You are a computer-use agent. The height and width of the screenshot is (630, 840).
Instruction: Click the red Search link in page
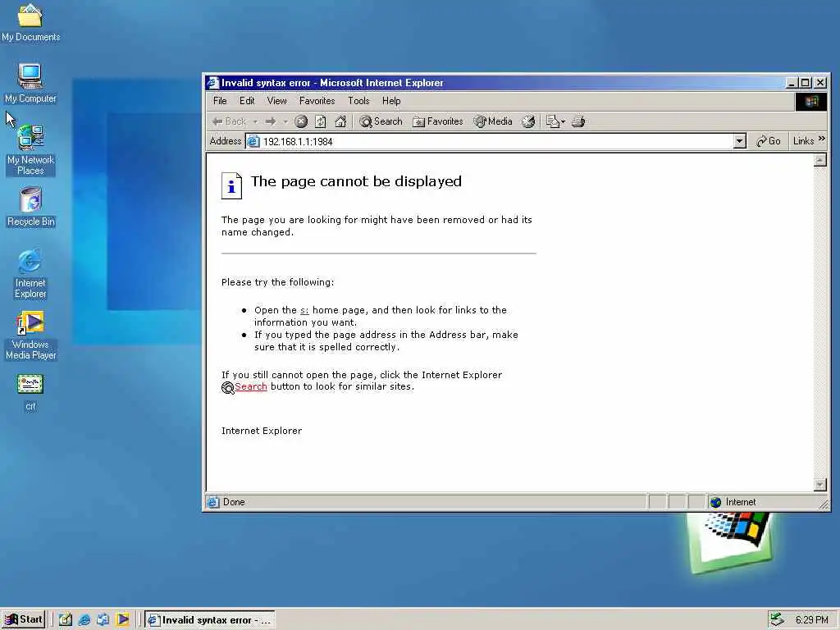(251, 387)
